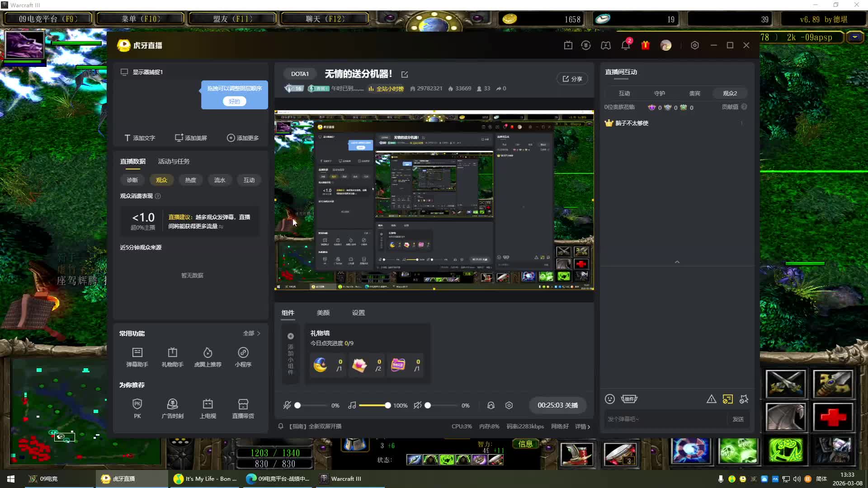This screenshot has width=868, height=488.
Task: Toggle the music note audio icon
Action: click(x=352, y=405)
